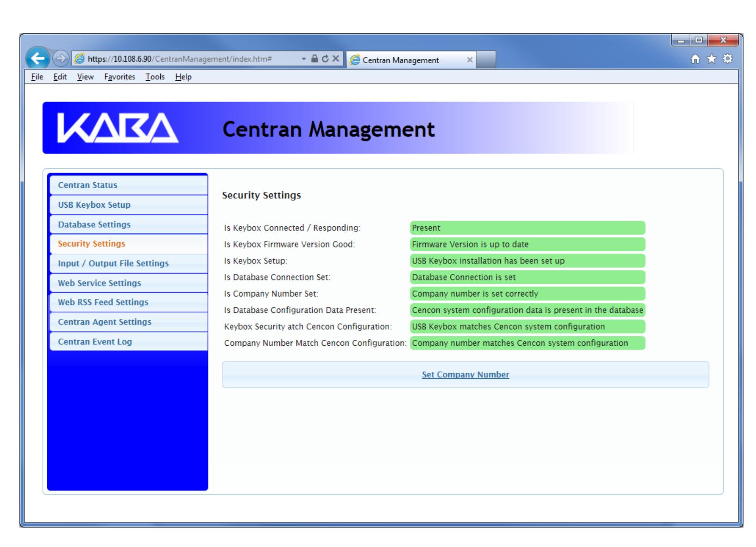The width and height of the screenshot is (756, 547).
Task: Open the Edit menu
Action: [60, 77]
